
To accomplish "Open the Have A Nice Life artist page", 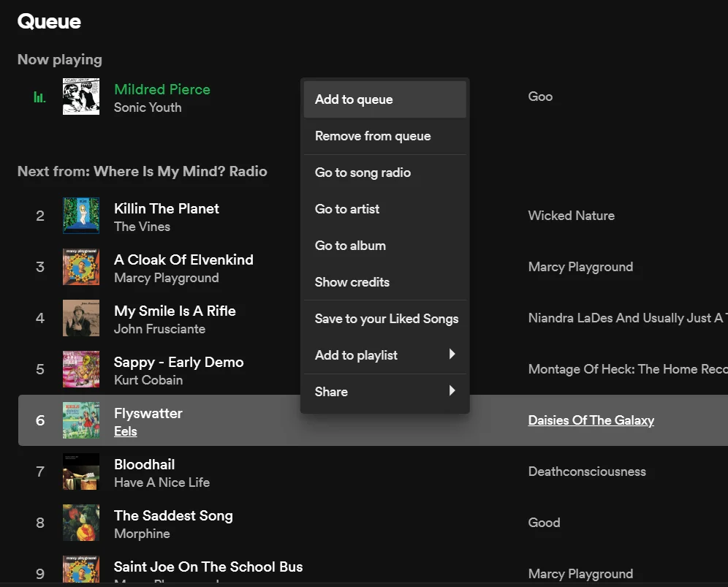I will [x=162, y=482].
